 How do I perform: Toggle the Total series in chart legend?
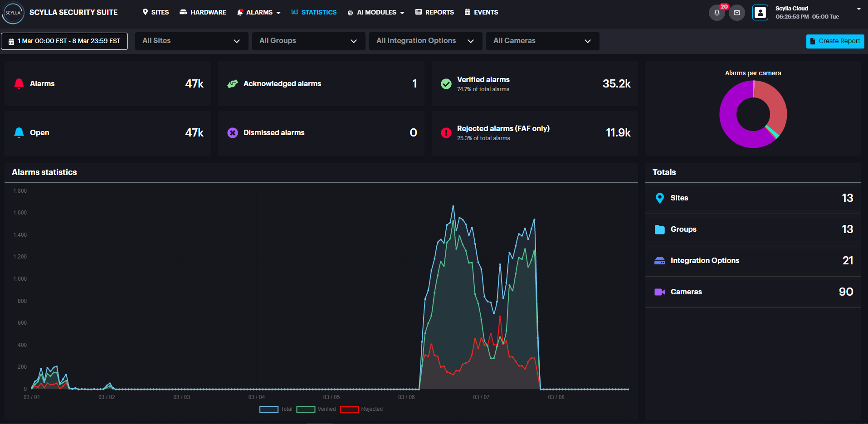click(x=276, y=409)
